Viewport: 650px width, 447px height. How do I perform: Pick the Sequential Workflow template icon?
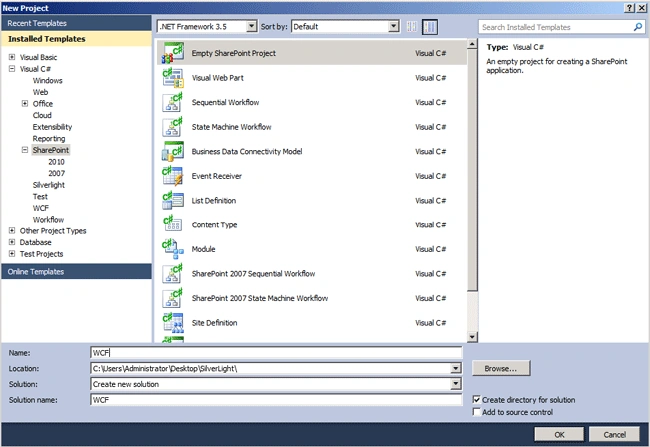pyautogui.click(x=172, y=102)
